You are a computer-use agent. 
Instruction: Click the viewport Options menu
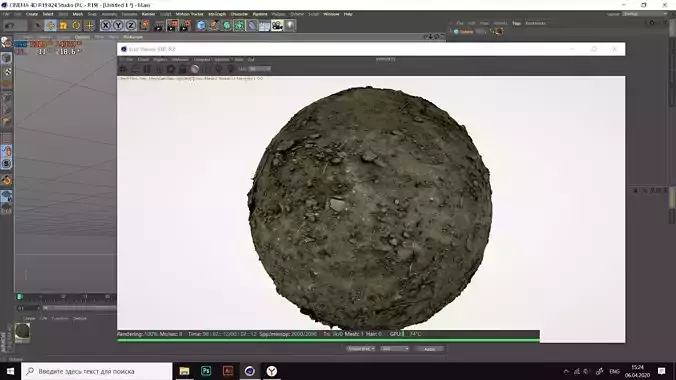(x=82, y=37)
